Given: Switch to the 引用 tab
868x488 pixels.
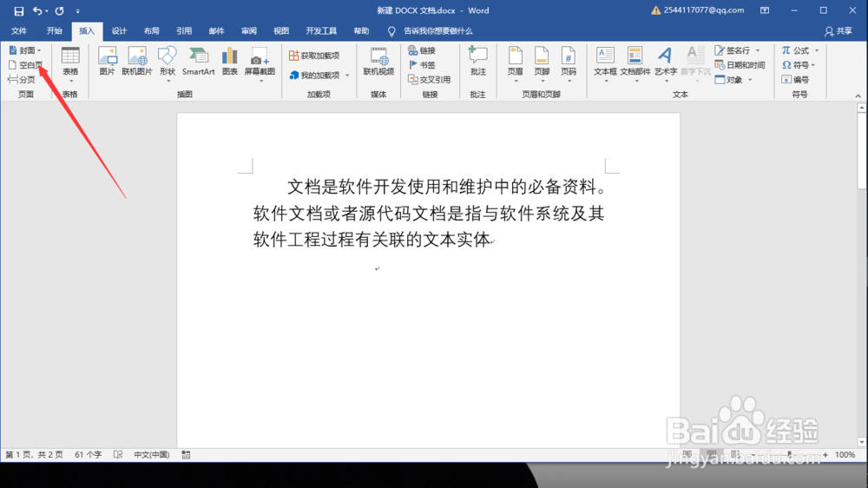Looking at the screenshot, I should click(184, 31).
